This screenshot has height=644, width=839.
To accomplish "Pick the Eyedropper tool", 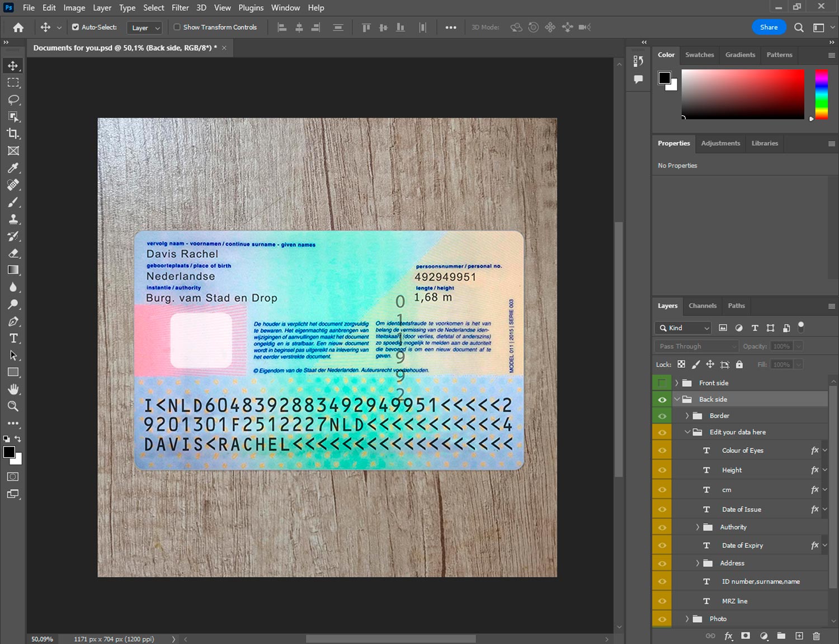I will pos(13,168).
